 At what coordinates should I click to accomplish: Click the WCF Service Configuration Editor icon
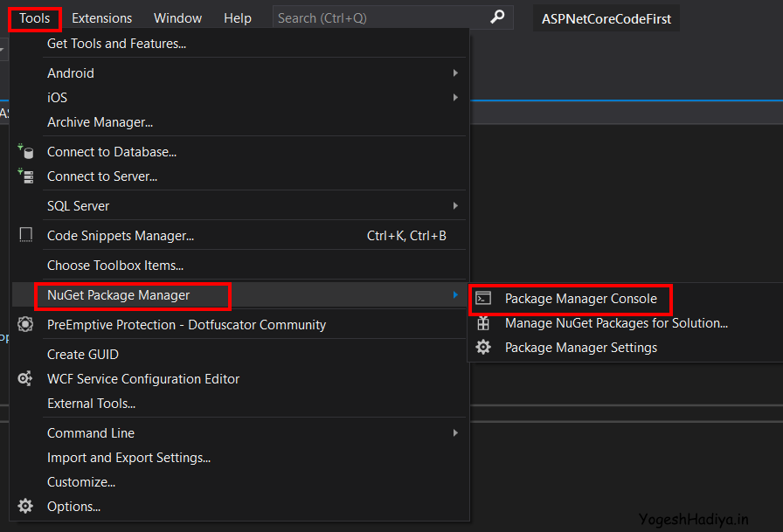point(26,379)
